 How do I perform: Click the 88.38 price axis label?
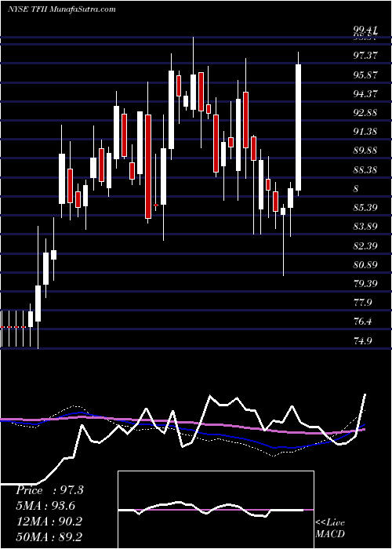(365, 169)
